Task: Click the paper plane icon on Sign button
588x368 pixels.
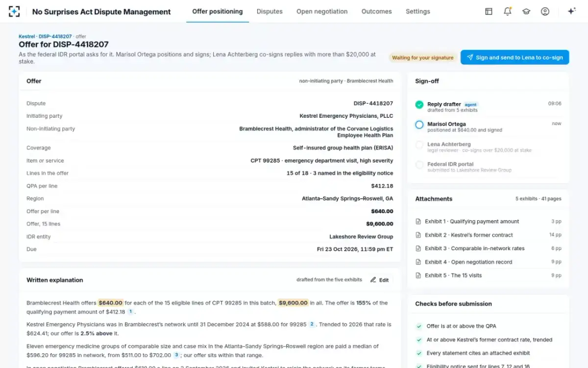Action: 470,57
